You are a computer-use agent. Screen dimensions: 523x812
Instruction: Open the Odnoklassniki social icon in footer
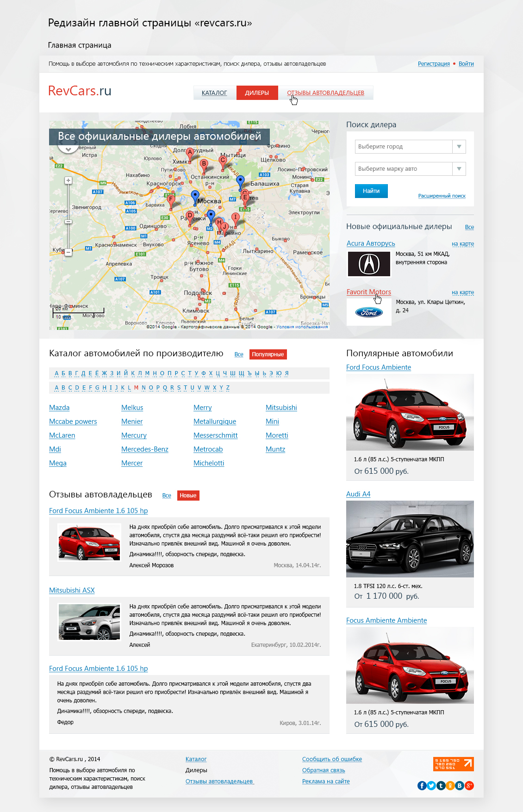coord(450,785)
